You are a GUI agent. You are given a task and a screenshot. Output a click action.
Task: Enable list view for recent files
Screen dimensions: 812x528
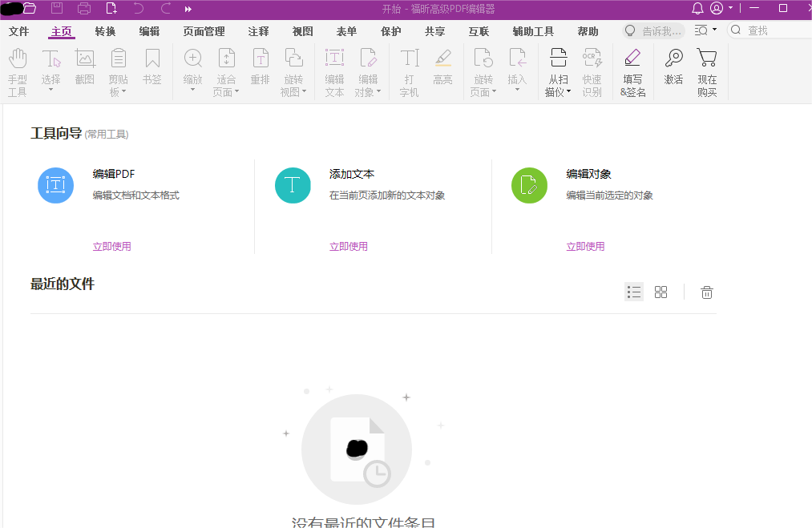tap(633, 292)
